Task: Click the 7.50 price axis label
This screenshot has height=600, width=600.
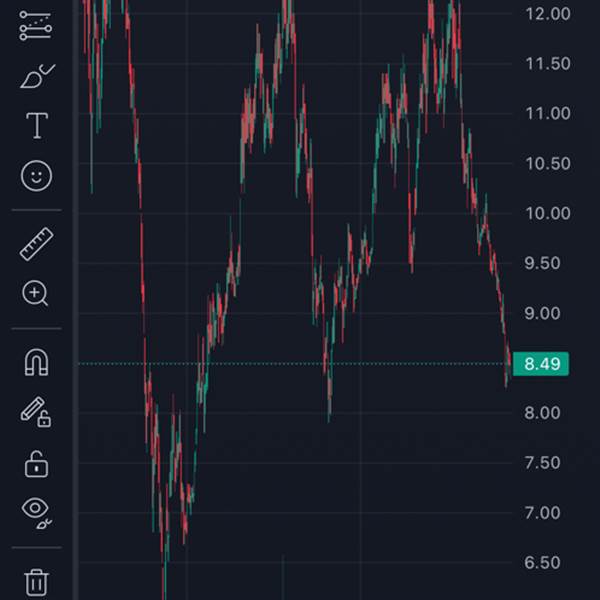Action: [542, 463]
